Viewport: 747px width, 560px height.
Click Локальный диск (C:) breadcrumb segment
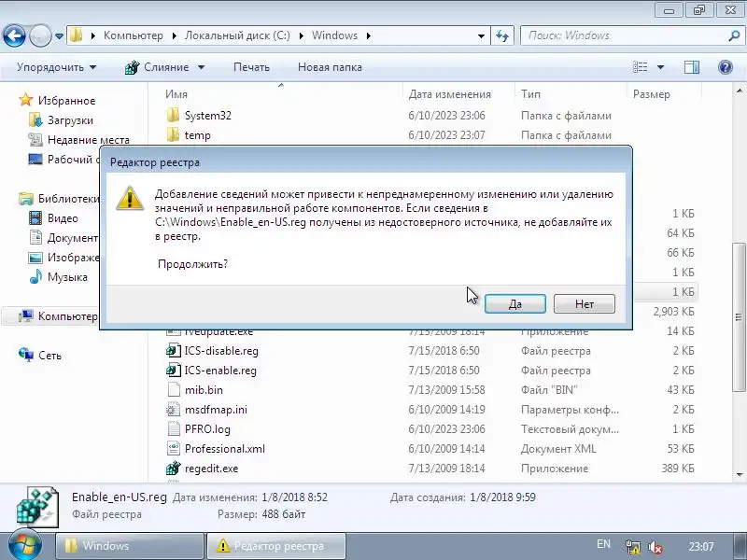(x=237, y=35)
